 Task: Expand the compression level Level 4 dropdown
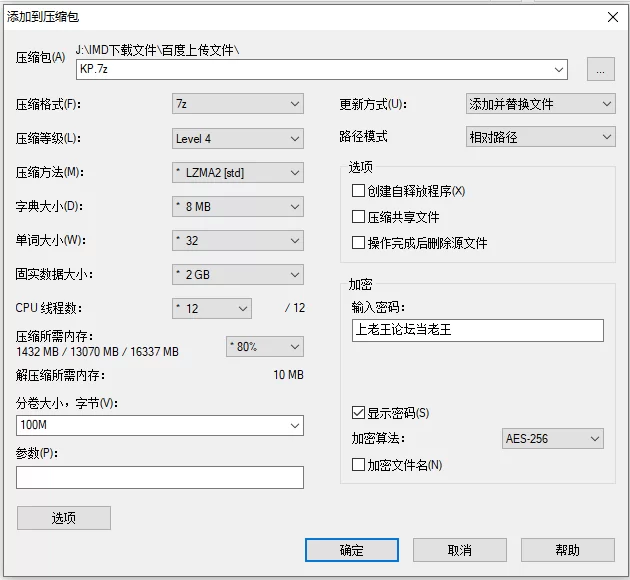pyautogui.click(x=237, y=139)
